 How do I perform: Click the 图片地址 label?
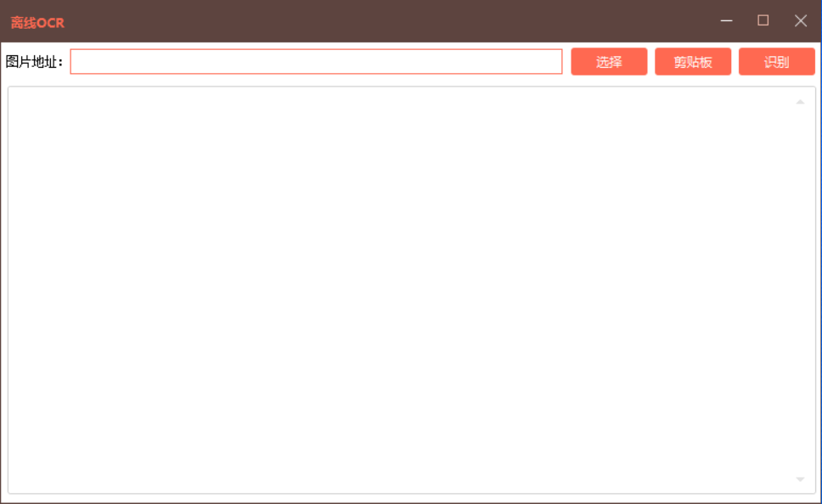pos(34,62)
